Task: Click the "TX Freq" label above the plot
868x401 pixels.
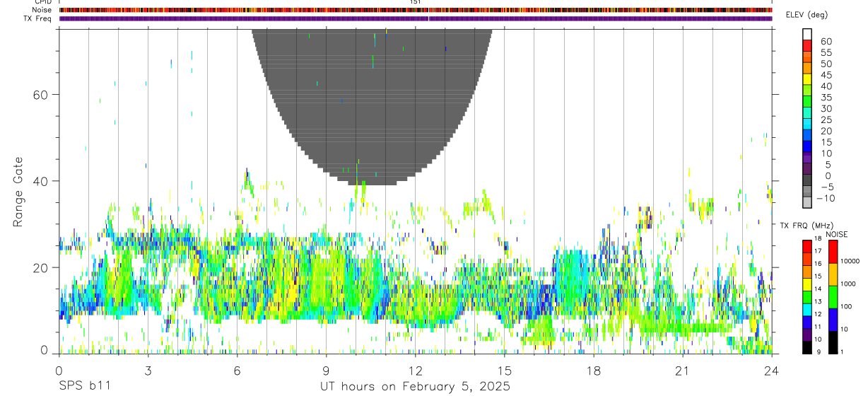Action: tap(38, 18)
